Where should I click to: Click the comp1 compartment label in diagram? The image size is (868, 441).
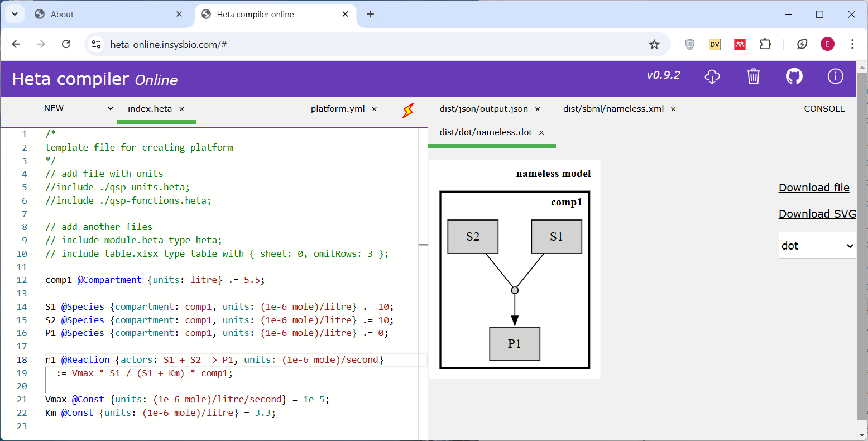[x=567, y=202]
